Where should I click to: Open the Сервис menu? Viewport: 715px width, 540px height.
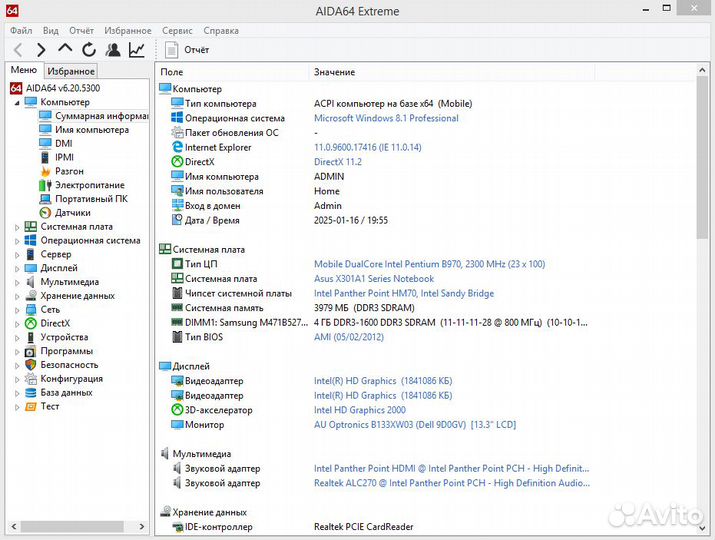[177, 31]
